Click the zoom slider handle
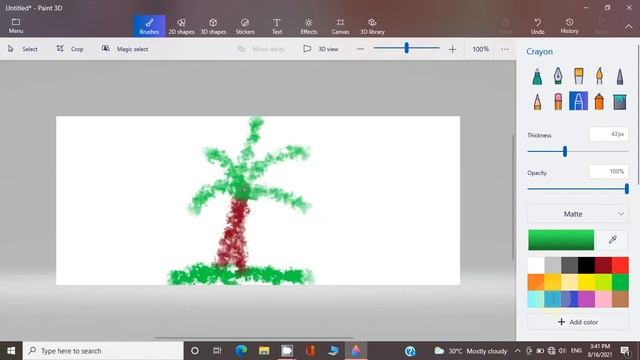This screenshot has height=360, width=640. [x=407, y=48]
